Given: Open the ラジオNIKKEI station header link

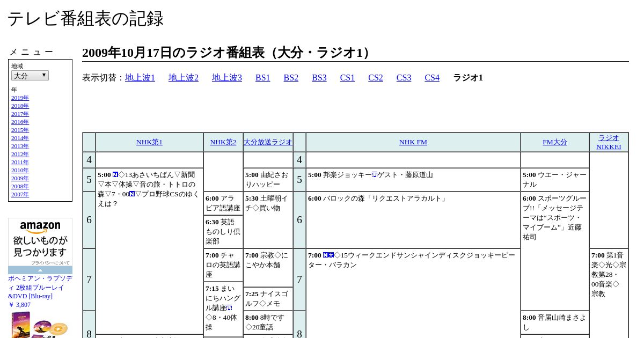Looking at the screenshot, I should coord(609,142).
